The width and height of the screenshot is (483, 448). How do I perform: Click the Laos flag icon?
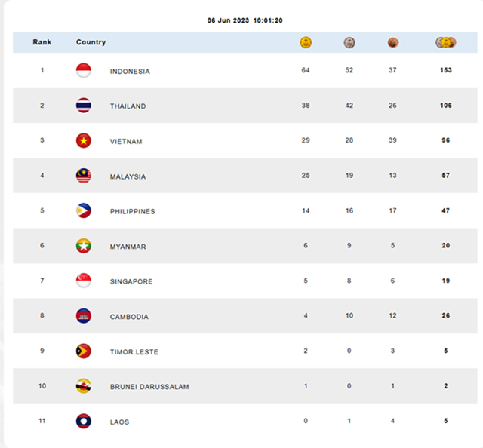pyautogui.click(x=84, y=421)
